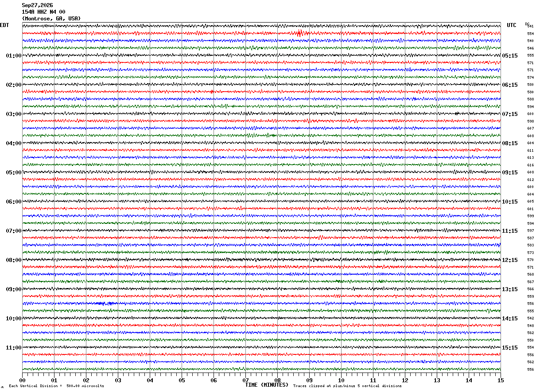The height and width of the screenshot is (392, 536).
Task: Click the Each Vertical Division scale note
Action: coord(56,386)
